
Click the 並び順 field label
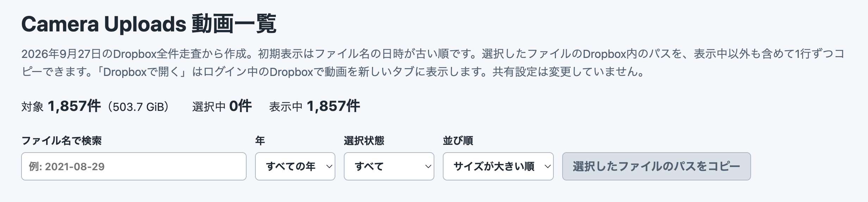tap(458, 141)
